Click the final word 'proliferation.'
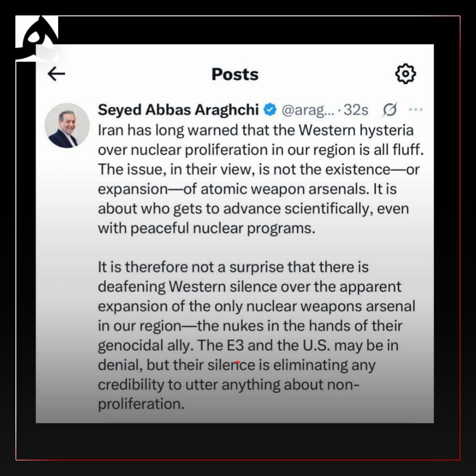This screenshot has height=476, width=476. pyautogui.click(x=141, y=404)
